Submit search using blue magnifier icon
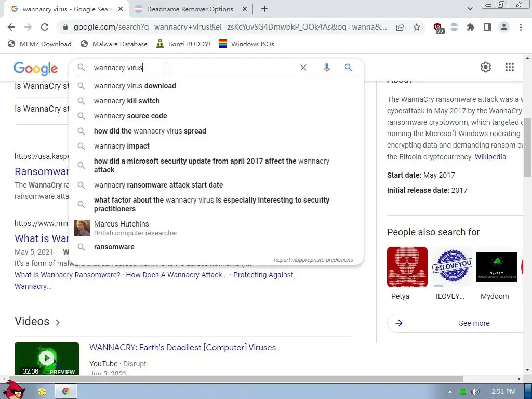Viewport: 532px width, 399px height. pyautogui.click(x=349, y=68)
